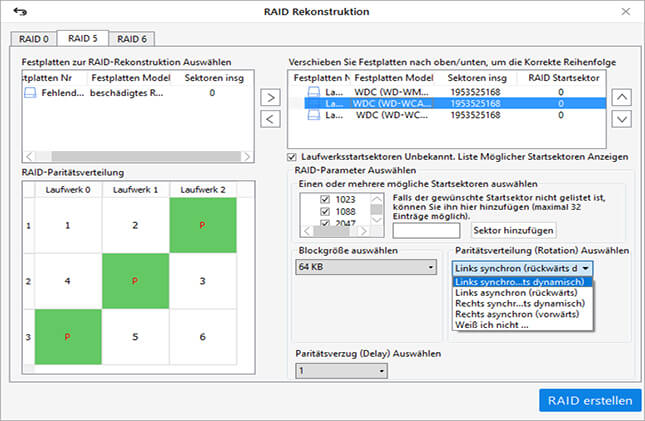Switch to the RAID 0 tab
This screenshot has width=645, height=421.
(33, 39)
